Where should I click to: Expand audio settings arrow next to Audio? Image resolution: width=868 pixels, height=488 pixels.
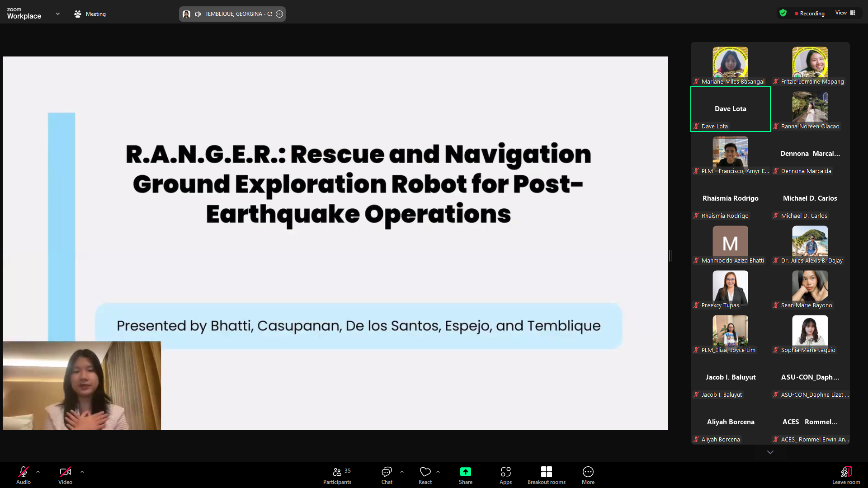tap(38, 472)
